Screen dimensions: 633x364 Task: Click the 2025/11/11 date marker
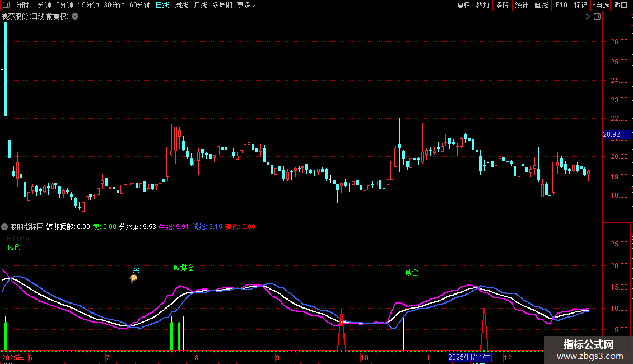click(x=469, y=357)
